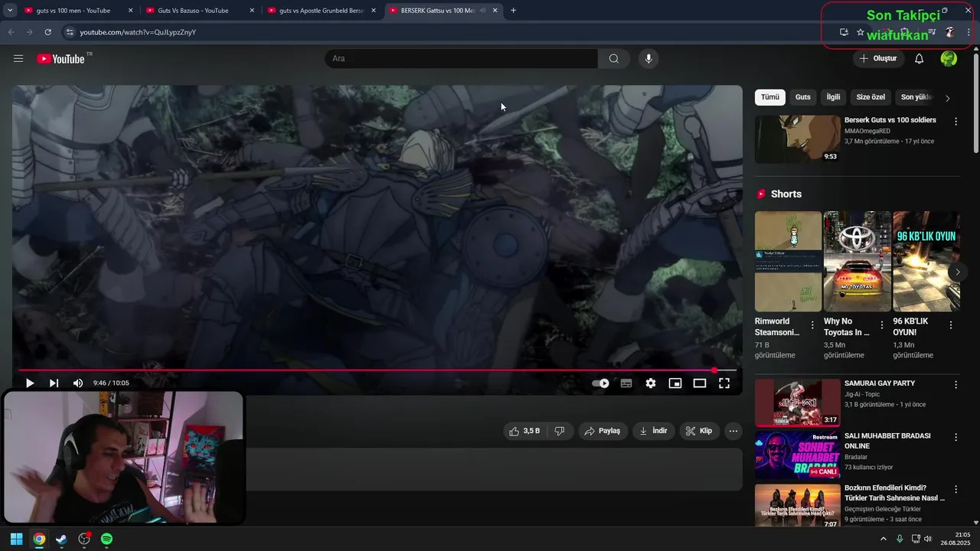Dislike the video
This screenshot has width=980, height=551.
(560, 431)
